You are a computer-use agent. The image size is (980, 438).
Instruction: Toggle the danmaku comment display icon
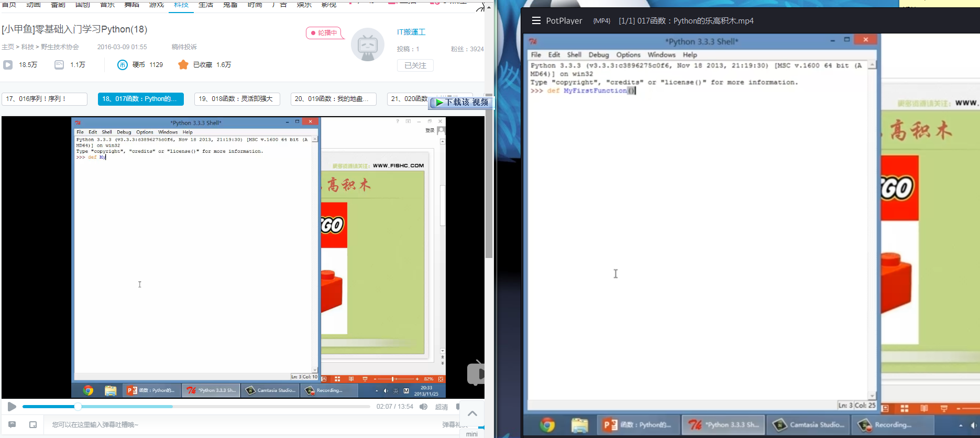pyautogui.click(x=12, y=424)
